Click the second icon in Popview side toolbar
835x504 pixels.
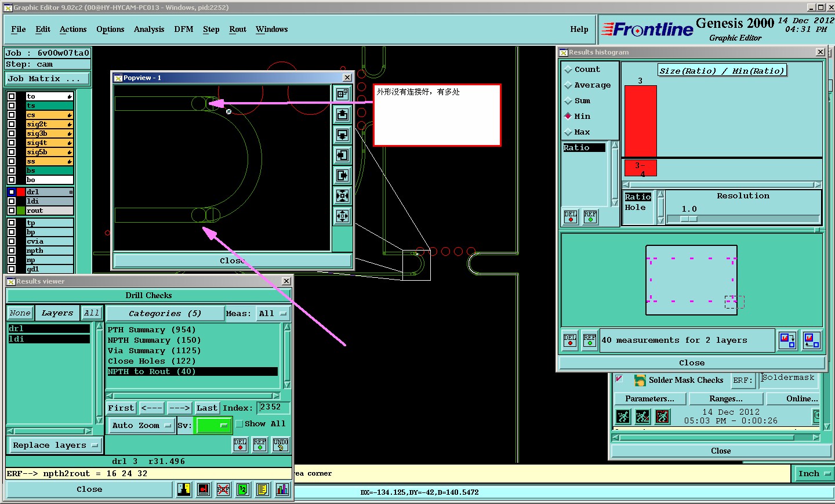pyautogui.click(x=343, y=114)
